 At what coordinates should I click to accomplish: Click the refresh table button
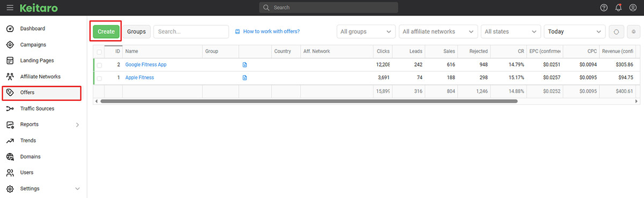[x=616, y=32]
